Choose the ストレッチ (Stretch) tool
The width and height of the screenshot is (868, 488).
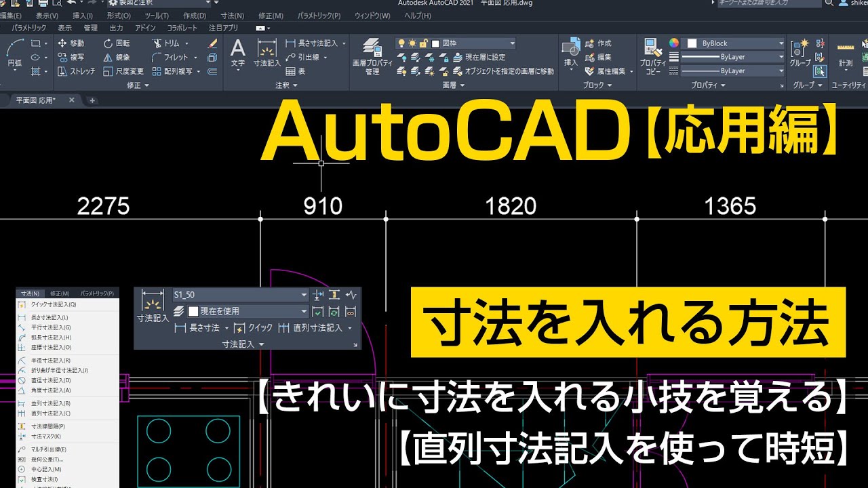coord(77,71)
